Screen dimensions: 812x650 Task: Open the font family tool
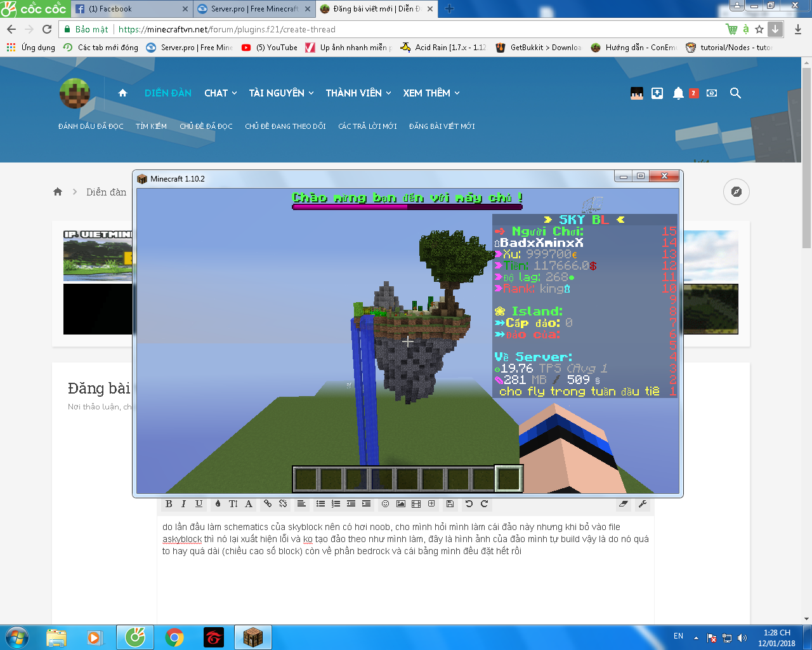pyautogui.click(x=249, y=504)
